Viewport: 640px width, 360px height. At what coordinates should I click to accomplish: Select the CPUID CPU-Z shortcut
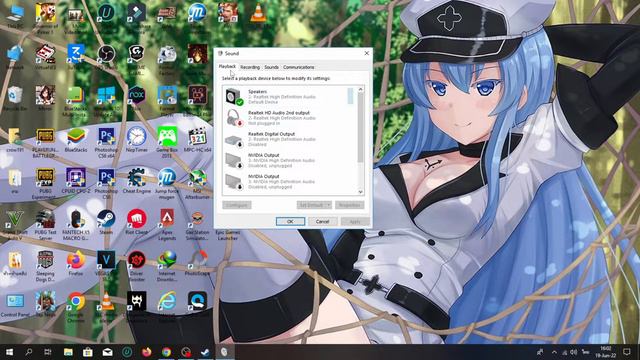click(76, 181)
